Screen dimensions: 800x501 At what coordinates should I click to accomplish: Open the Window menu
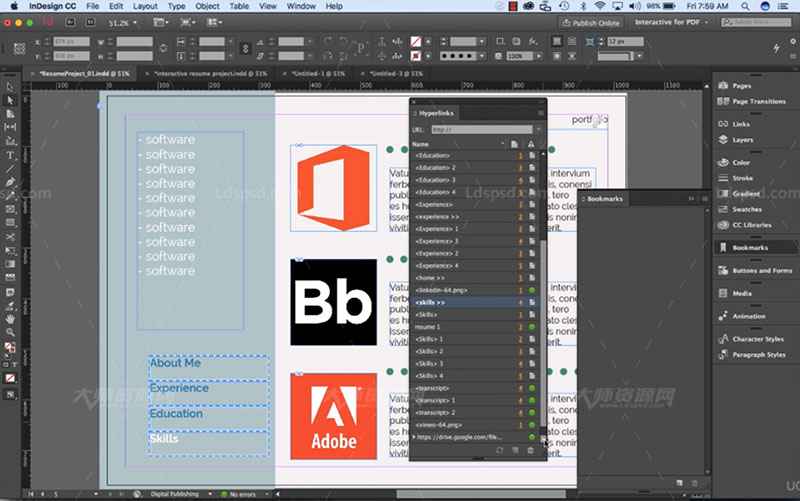(x=301, y=6)
